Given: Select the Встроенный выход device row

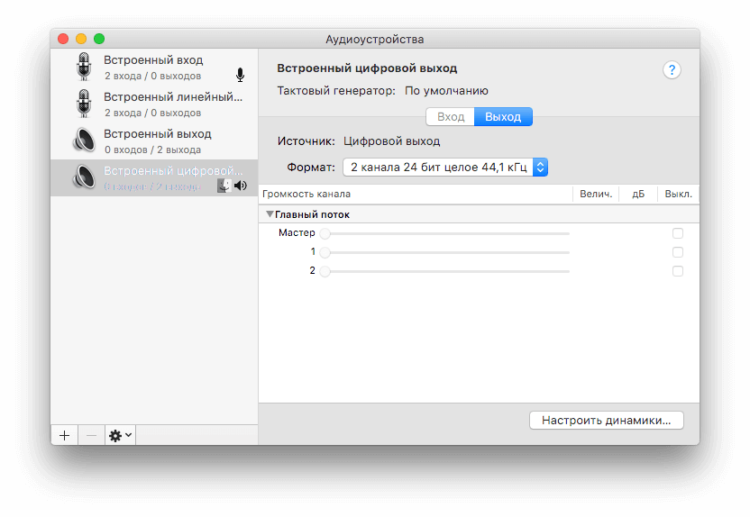Looking at the screenshot, I should pyautogui.click(x=154, y=141).
